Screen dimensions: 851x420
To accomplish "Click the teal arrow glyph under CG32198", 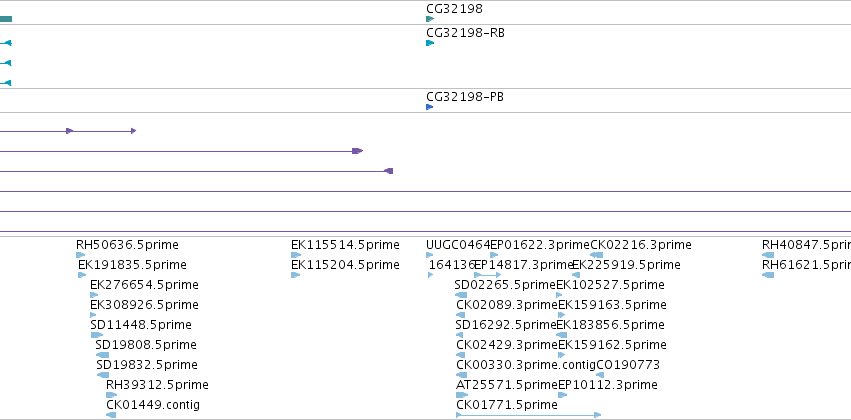I will [430, 19].
